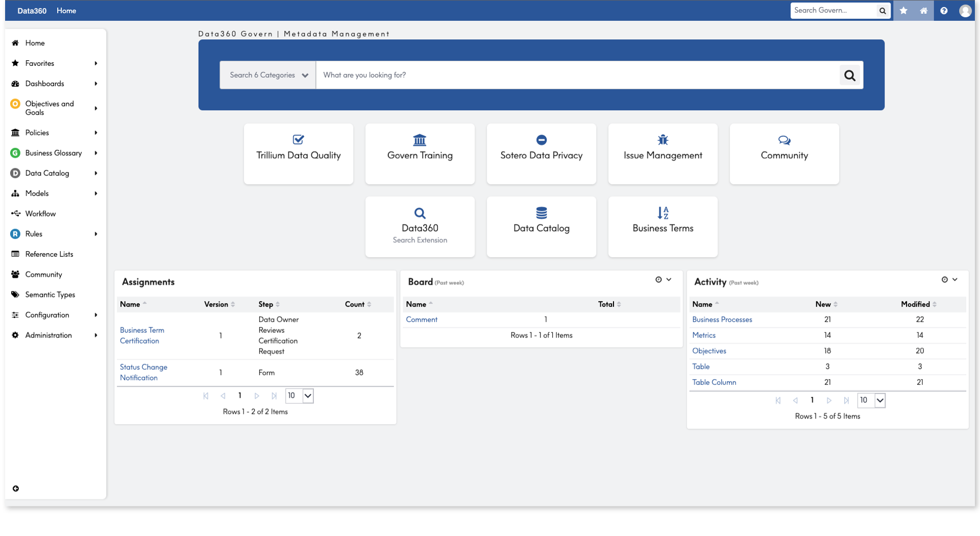Viewport: 980px width, 536px height.
Task: Click the top bar Search Govern field
Action: point(833,10)
